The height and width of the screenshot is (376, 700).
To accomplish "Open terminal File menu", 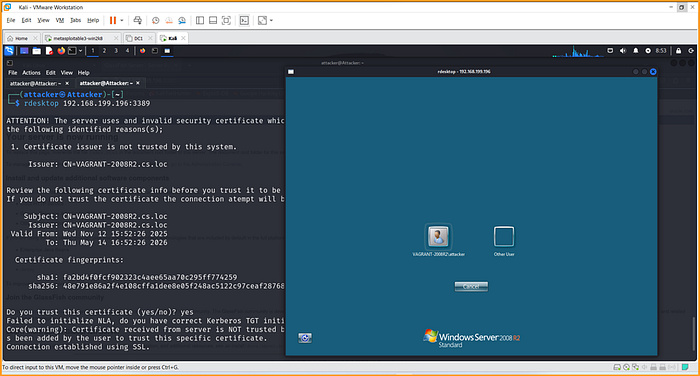I will point(12,73).
